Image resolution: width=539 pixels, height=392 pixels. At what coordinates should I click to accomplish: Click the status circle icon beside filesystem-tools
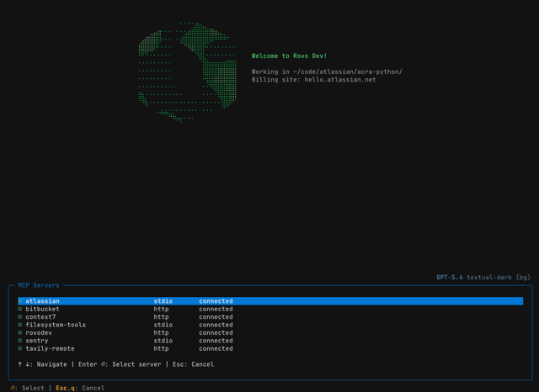pos(20,325)
